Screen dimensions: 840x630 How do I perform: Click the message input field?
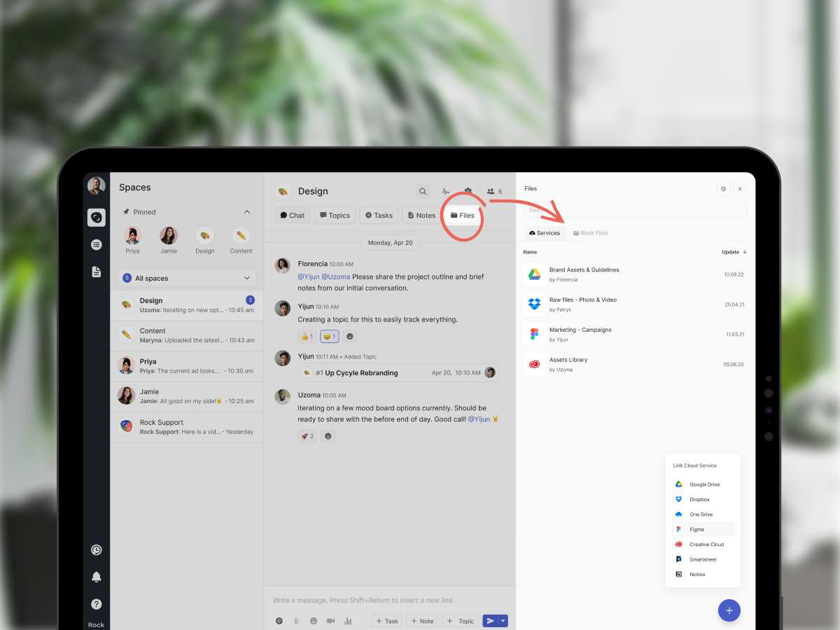[x=389, y=601]
